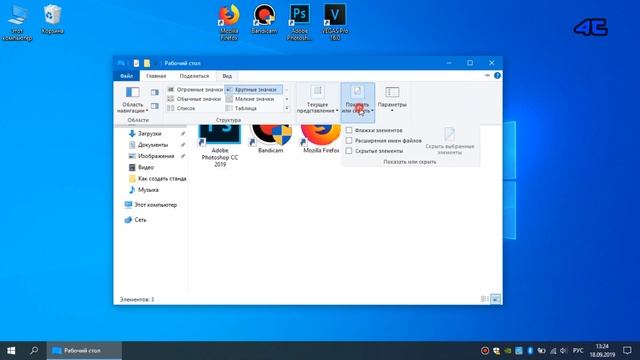
Task: Enable the "Флажки элементов" checkbox
Action: (x=349, y=130)
